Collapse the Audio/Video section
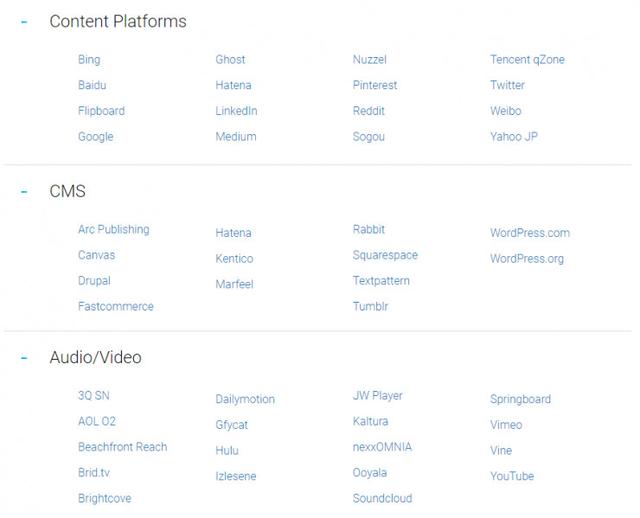This screenshot has width=640, height=518. click(24, 358)
